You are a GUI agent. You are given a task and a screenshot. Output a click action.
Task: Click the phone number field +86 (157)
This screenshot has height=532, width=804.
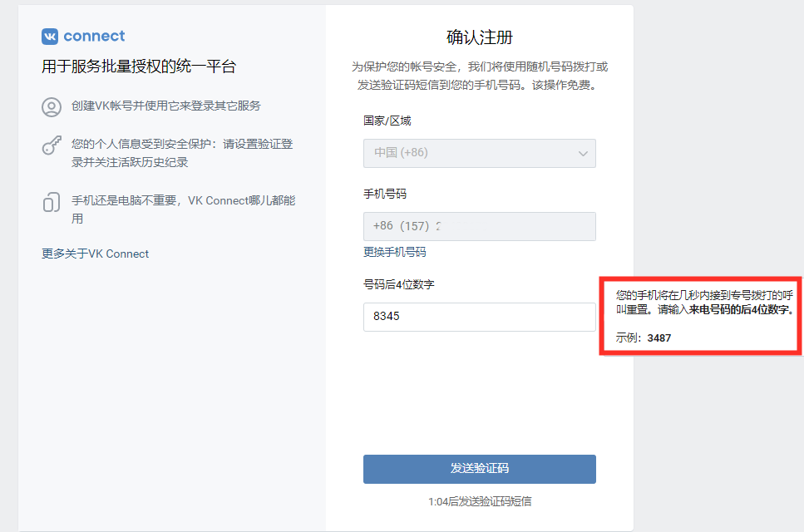click(479, 226)
